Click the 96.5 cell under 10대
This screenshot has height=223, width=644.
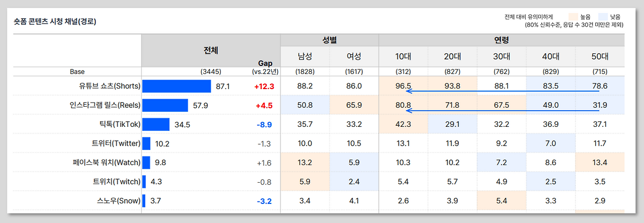403,86
